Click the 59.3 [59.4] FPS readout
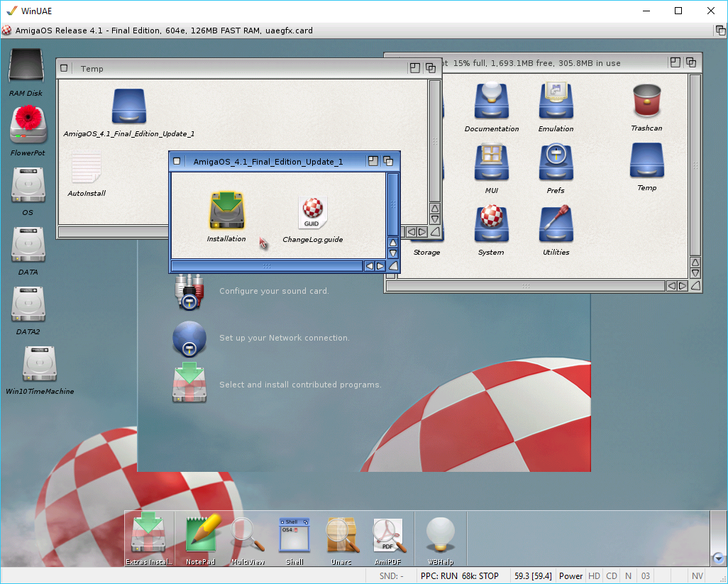This screenshot has width=728, height=584. pyautogui.click(x=533, y=575)
